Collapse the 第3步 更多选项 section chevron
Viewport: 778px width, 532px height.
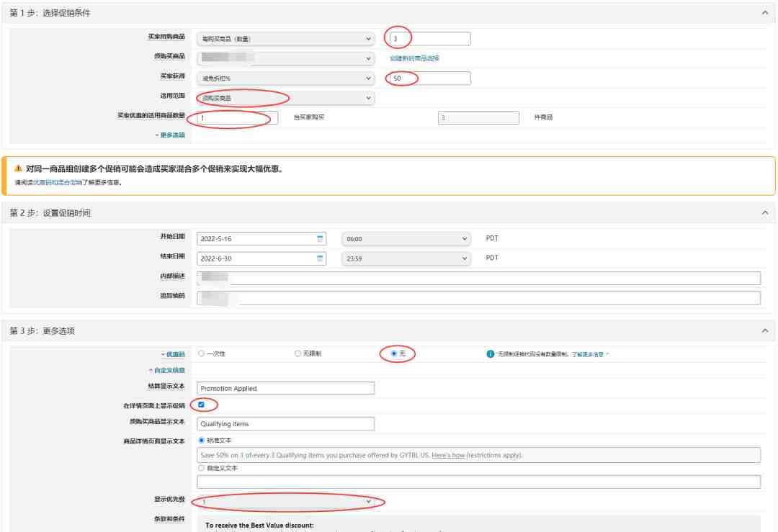tap(764, 330)
